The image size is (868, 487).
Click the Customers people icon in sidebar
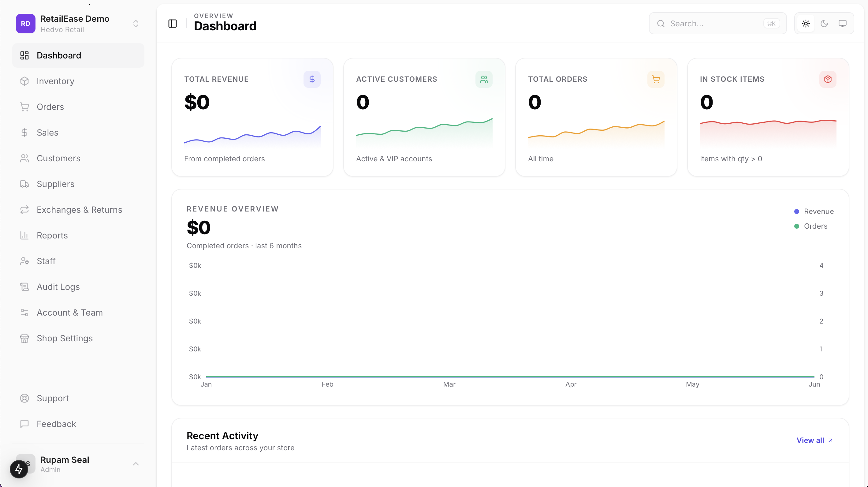(x=24, y=158)
